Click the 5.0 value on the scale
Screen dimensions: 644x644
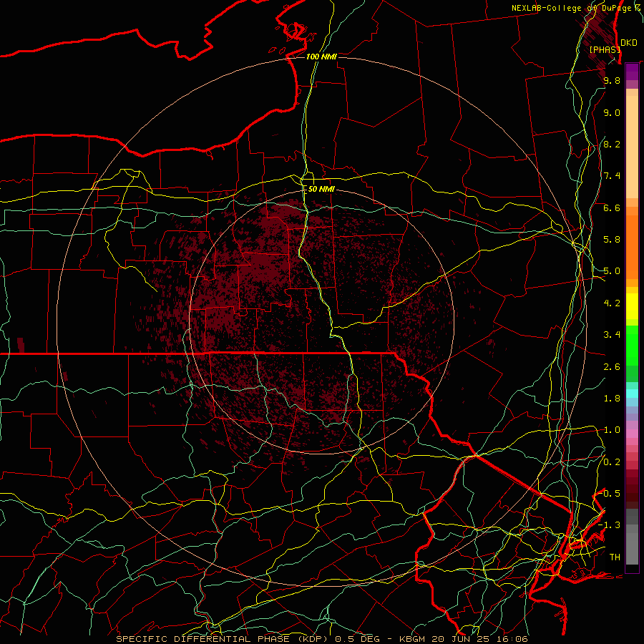612,271
